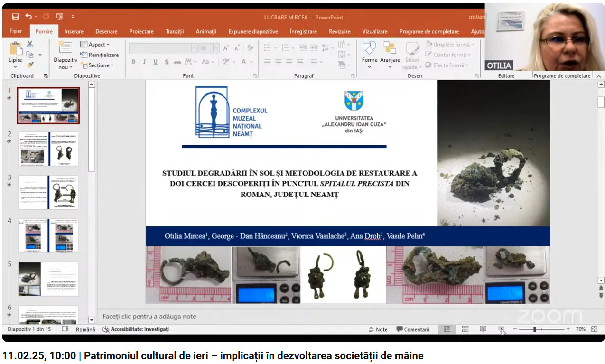
Task: Customize the quick access toolbar dropdown
Action: pos(73,17)
